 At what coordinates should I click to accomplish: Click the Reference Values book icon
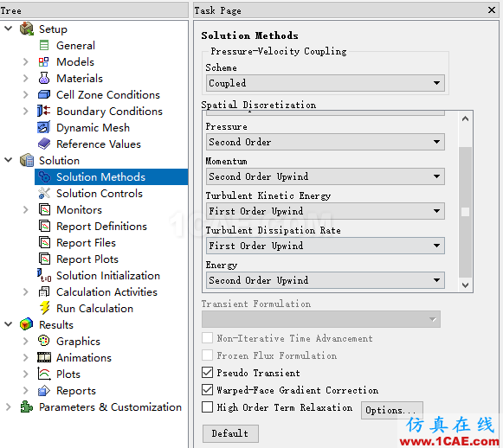(44, 144)
